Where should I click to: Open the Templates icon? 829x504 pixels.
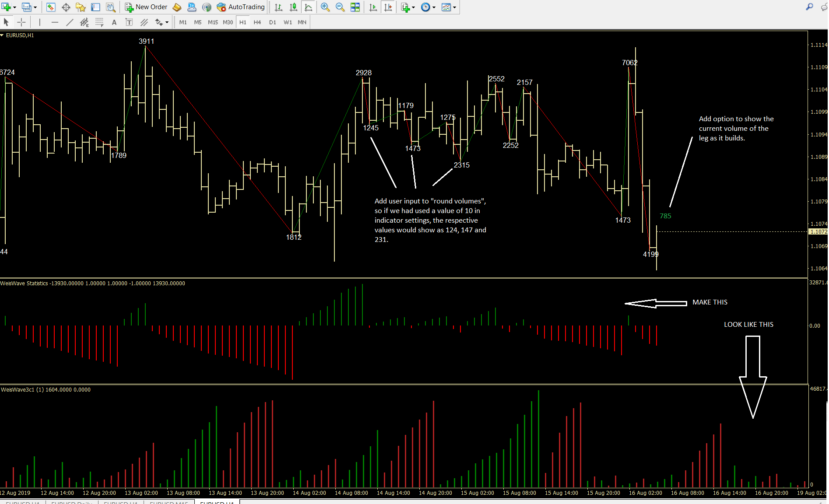point(446,7)
